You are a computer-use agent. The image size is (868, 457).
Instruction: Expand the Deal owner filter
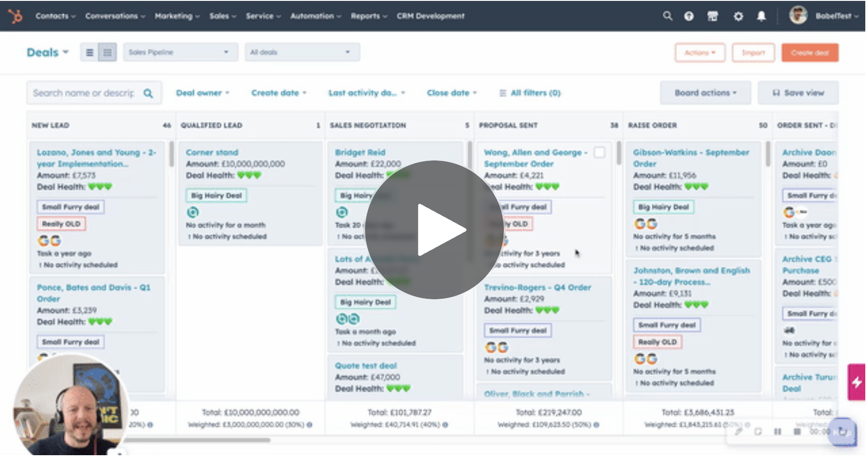coord(204,93)
